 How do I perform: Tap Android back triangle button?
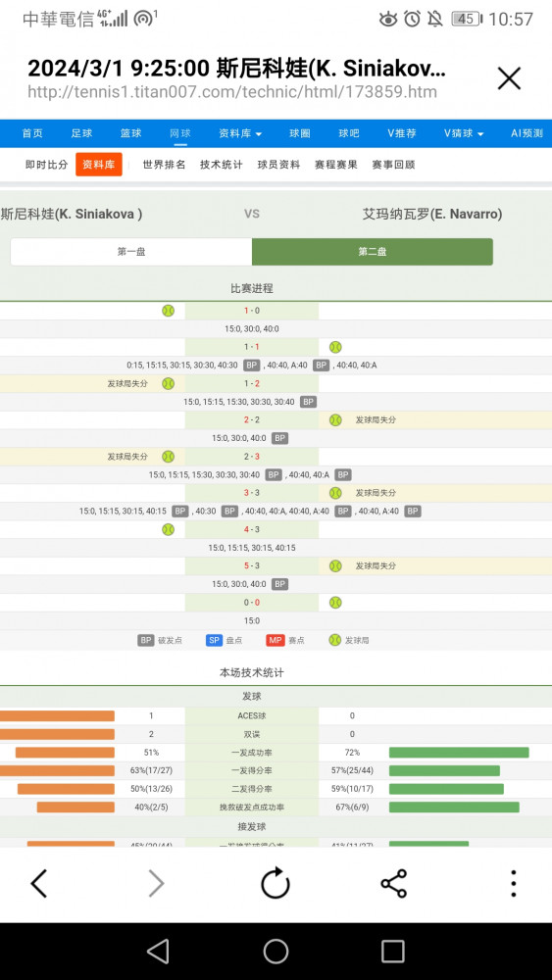158,952
